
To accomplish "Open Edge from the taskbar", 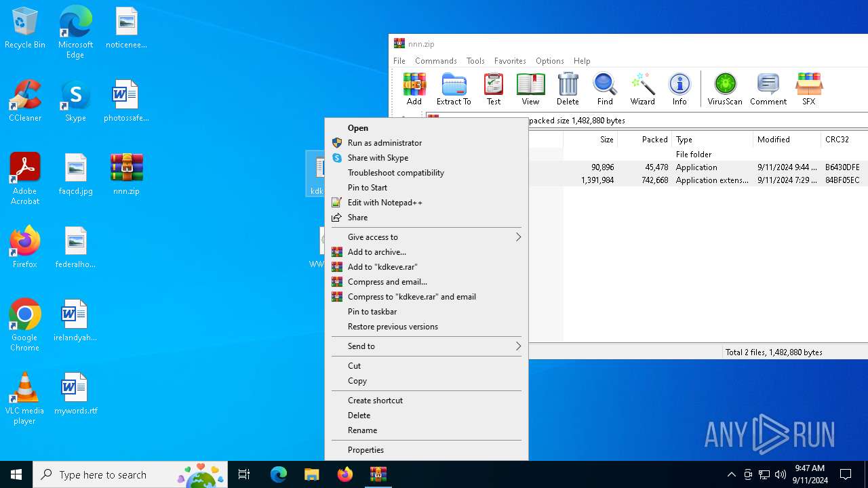I will (279, 474).
